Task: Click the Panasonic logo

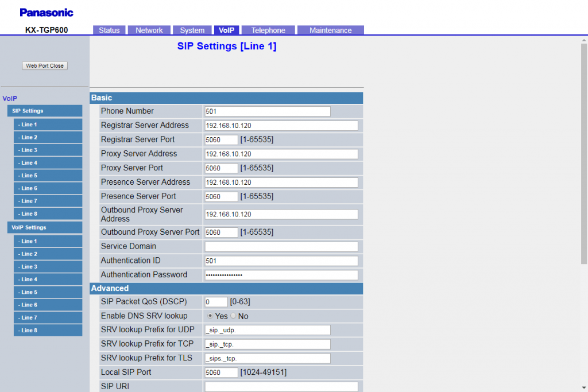Action: [47, 13]
